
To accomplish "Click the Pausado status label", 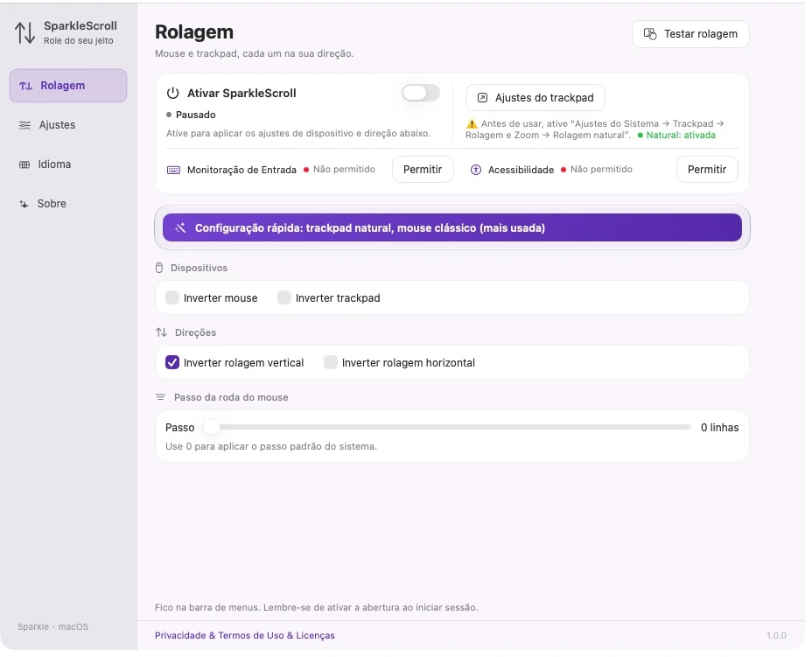I will coord(197,115).
